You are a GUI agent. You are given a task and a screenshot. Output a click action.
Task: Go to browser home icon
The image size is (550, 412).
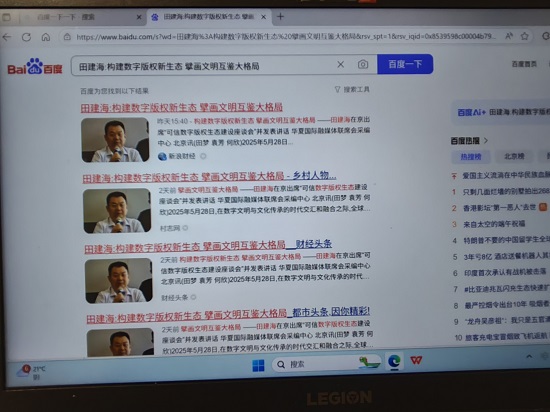(46, 37)
